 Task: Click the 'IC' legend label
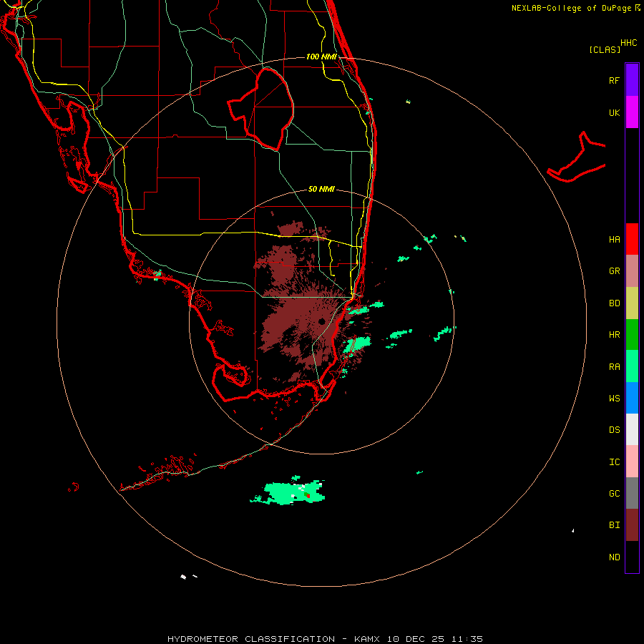[x=614, y=462]
